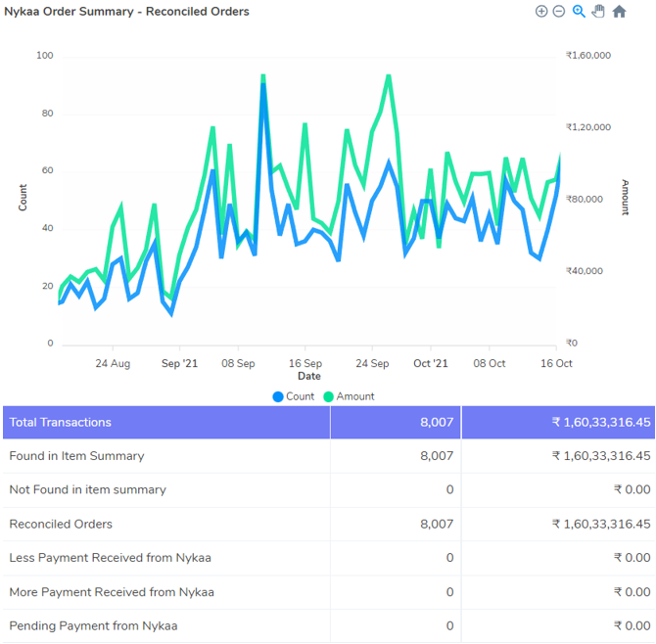Viewport: 656px width, 644px height.
Task: Click the Oct '21 date axis label
Action: pos(431,363)
